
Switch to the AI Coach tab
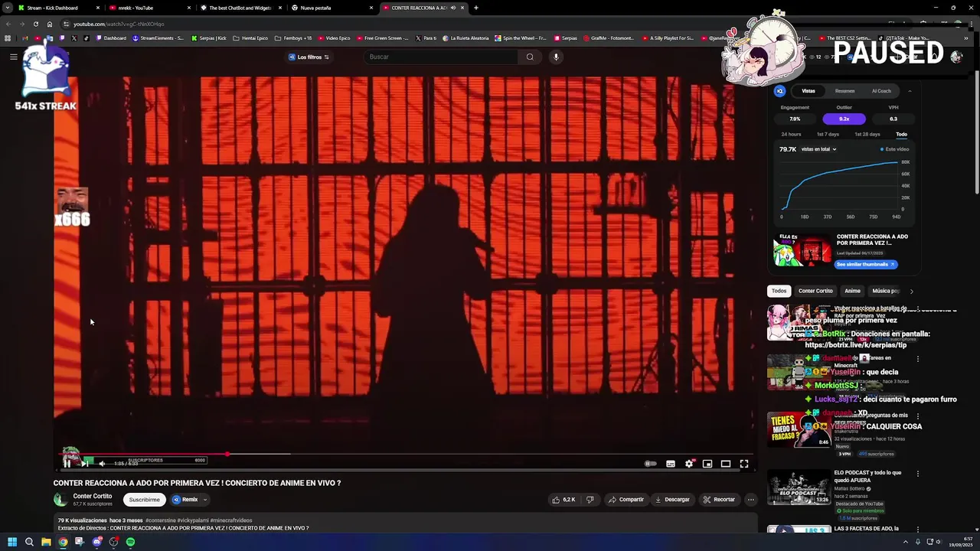tap(881, 91)
